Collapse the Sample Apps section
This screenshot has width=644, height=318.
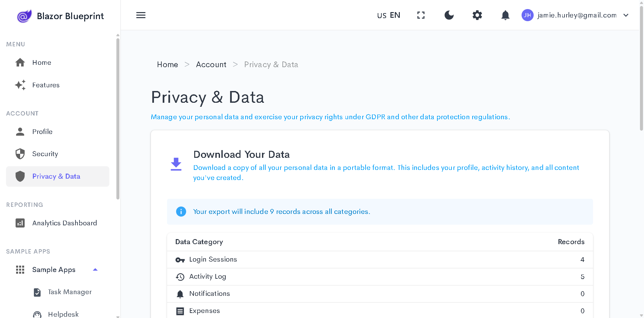[95, 269]
